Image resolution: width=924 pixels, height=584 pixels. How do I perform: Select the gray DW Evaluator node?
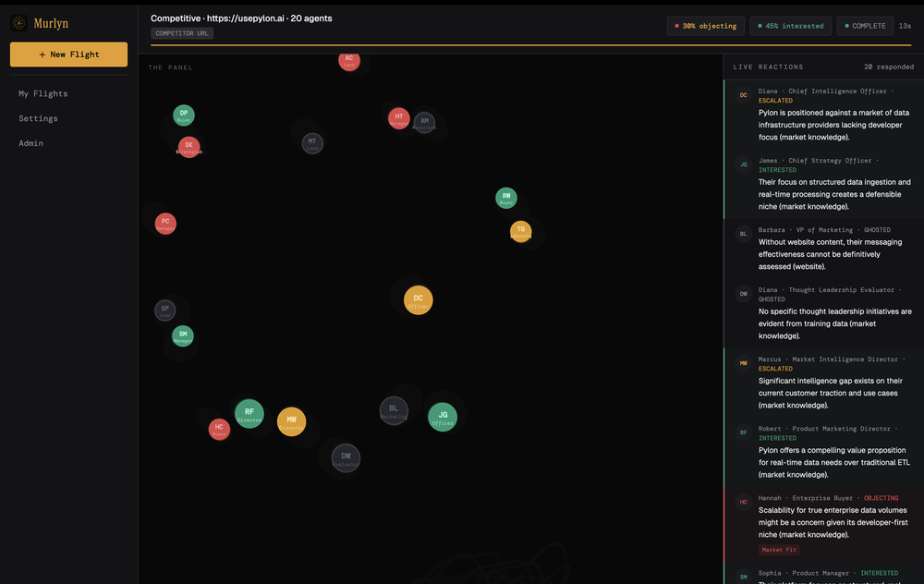[346, 457]
